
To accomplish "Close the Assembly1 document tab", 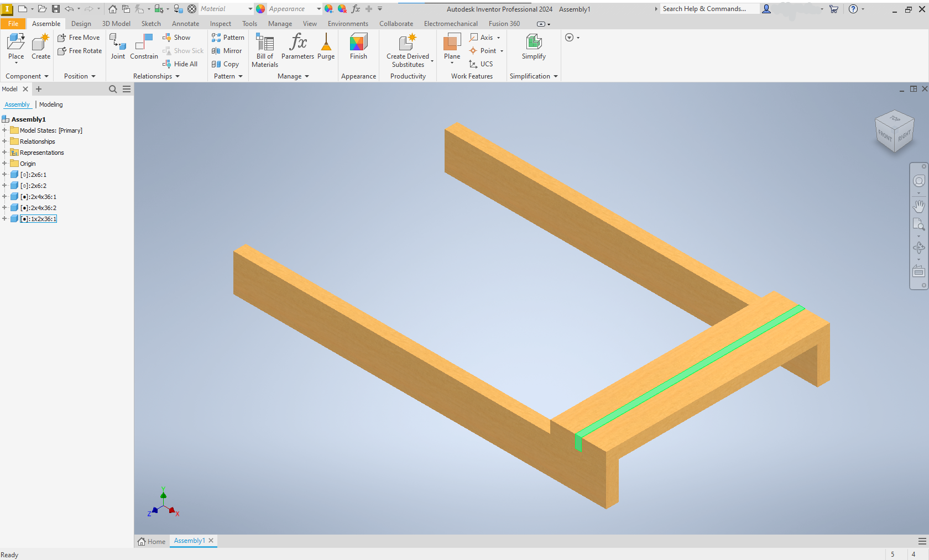I will [x=211, y=541].
